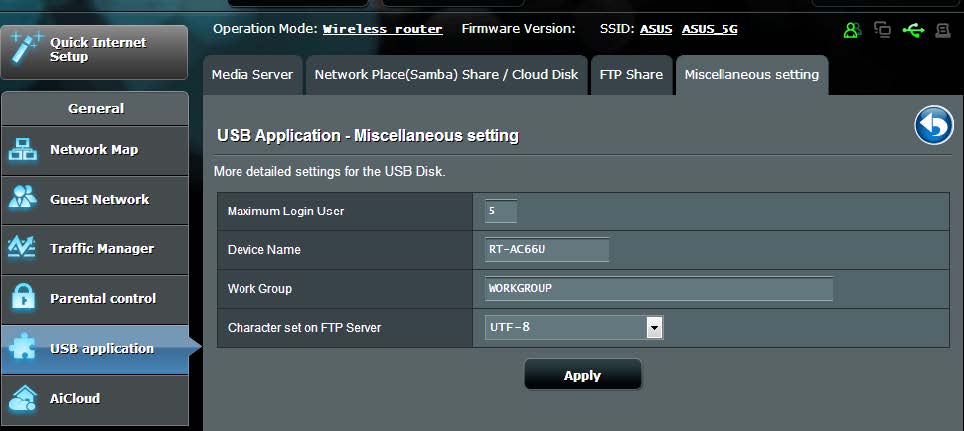Image resolution: width=964 pixels, height=431 pixels.
Task: Click the Work Group label
Action: coord(259,288)
